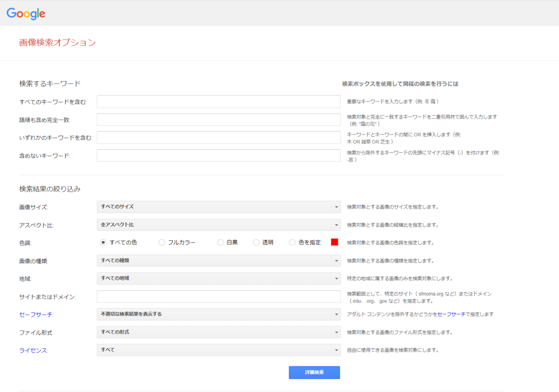Open the 地域 dropdown
Image resolution: width=559 pixels, height=392 pixels.
(x=219, y=278)
